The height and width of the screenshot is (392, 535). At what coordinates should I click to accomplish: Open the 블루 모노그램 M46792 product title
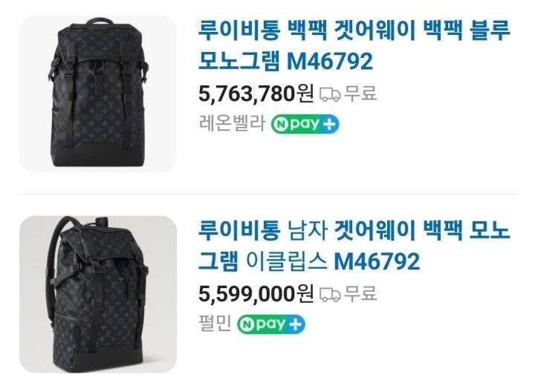coord(354,45)
